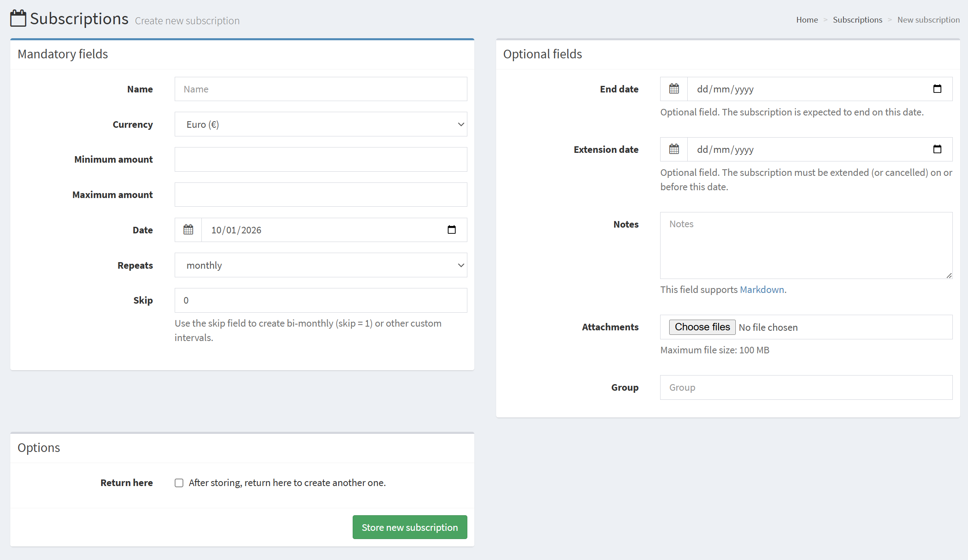Click calendar icon left of Extension date

pos(674,149)
